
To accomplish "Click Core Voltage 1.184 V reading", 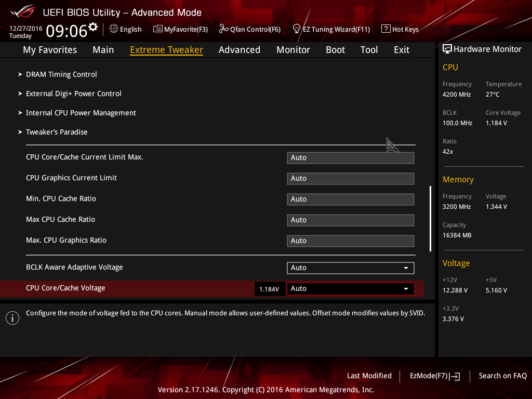I will click(496, 123).
